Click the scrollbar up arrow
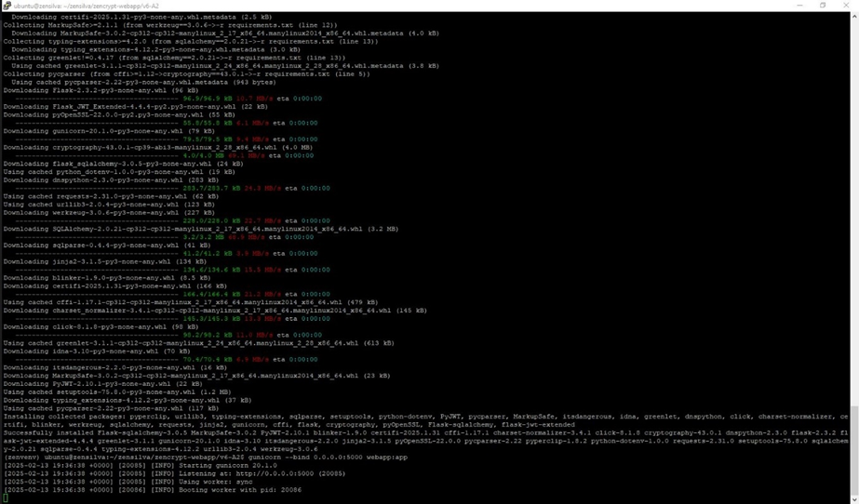 tap(854, 15)
